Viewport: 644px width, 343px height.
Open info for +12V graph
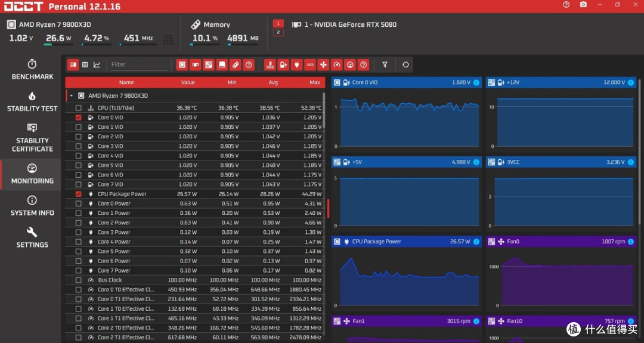coord(631,82)
